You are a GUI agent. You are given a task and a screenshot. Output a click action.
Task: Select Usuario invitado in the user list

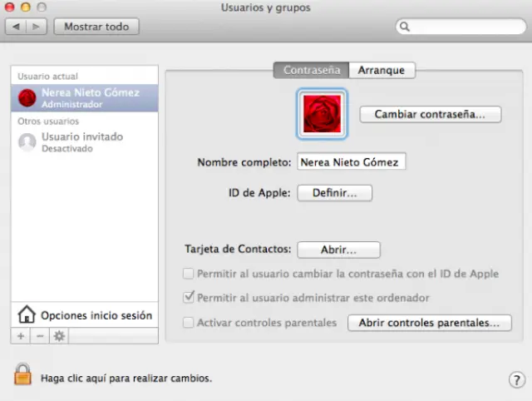[83, 141]
